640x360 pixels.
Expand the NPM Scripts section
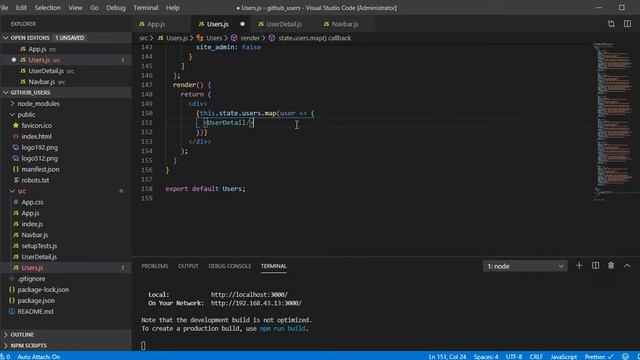pyautogui.click(x=29, y=345)
